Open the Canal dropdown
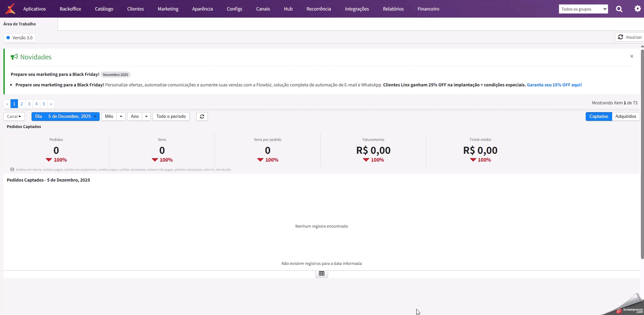Image resolution: width=644 pixels, height=315 pixels. (x=14, y=117)
